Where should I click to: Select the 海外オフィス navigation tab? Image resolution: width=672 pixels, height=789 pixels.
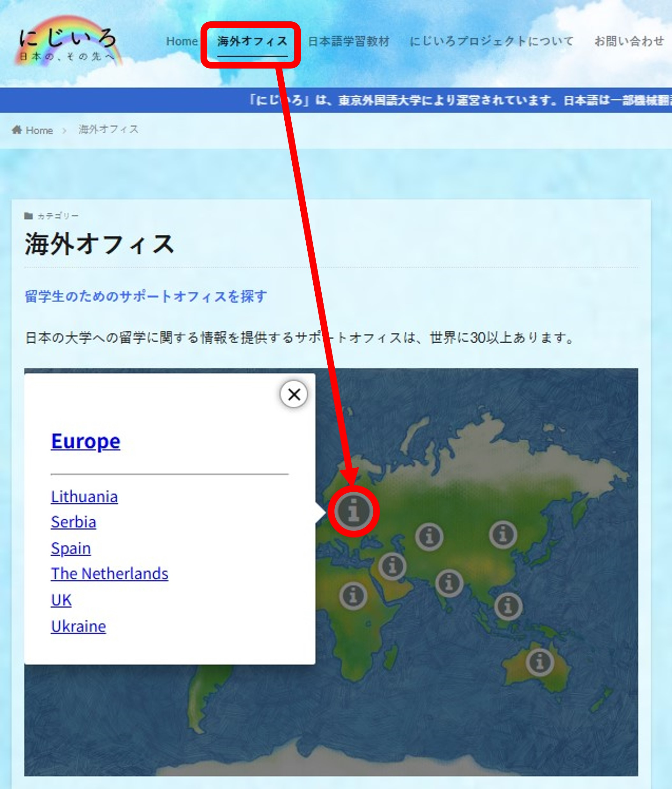[252, 41]
